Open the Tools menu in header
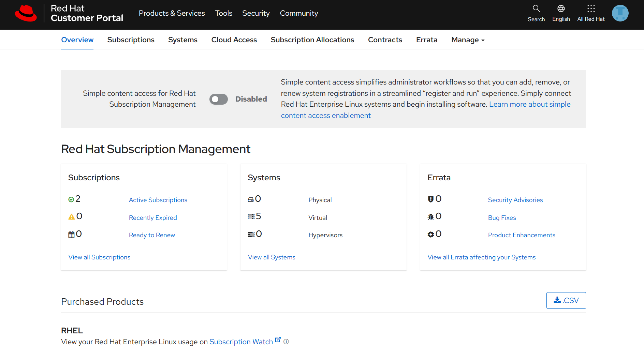This screenshot has height=347, width=644. (x=223, y=13)
